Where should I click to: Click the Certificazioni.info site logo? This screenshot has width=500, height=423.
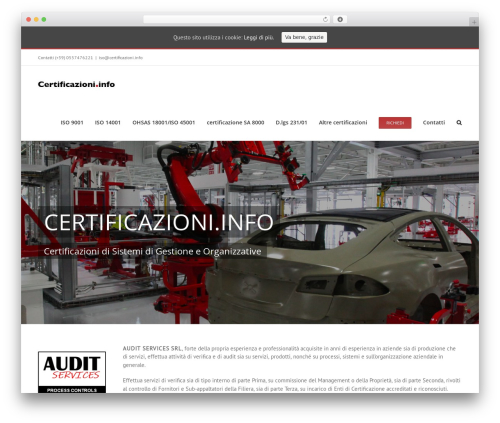76,84
